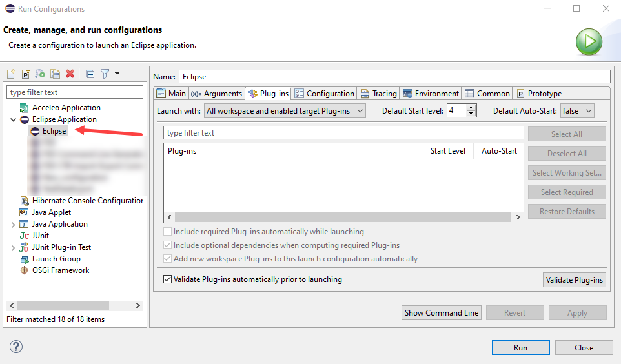The image size is (621, 364).
Task: Click the tree panel right scroll arrow
Action: 138,306
